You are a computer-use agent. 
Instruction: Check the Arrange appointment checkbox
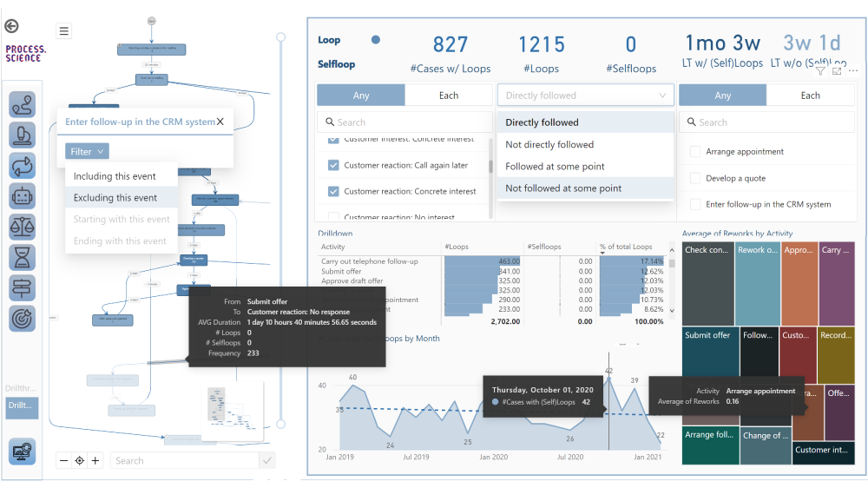point(694,152)
